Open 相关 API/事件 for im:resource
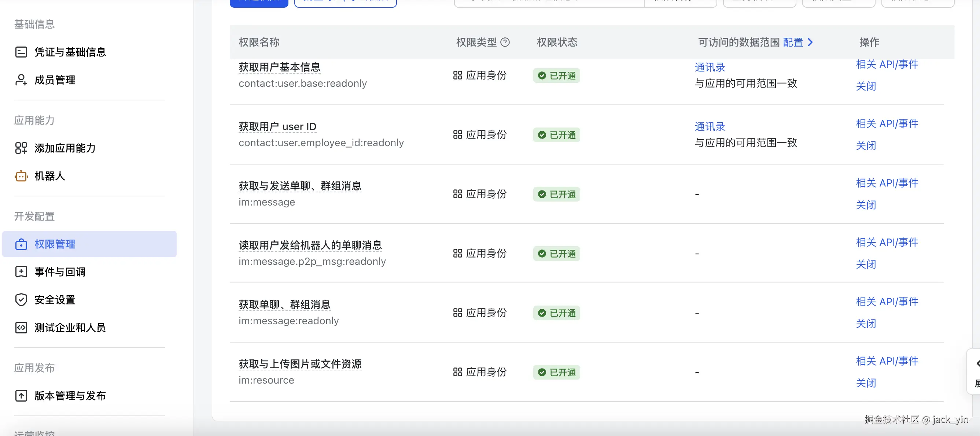Screen dimensions: 980x436 [x=887, y=361]
